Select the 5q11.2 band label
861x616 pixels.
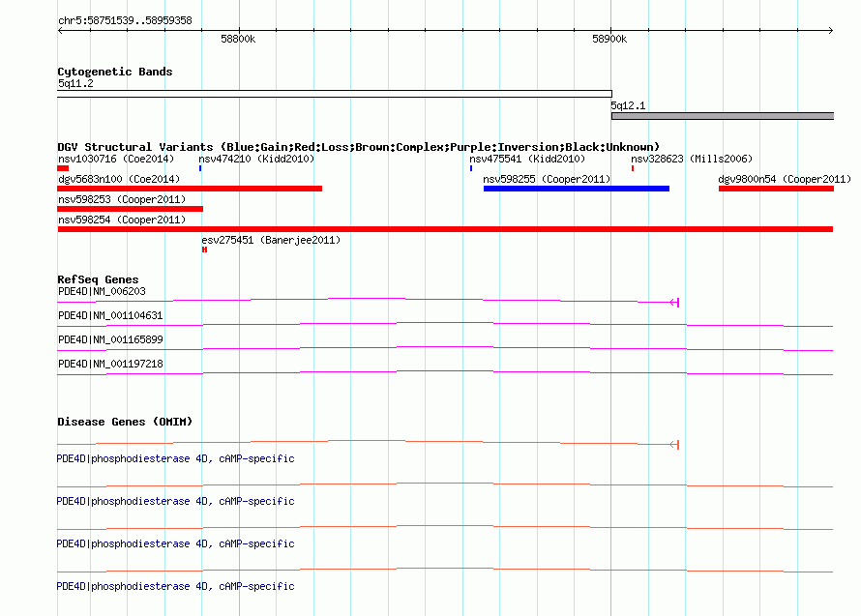[75, 83]
